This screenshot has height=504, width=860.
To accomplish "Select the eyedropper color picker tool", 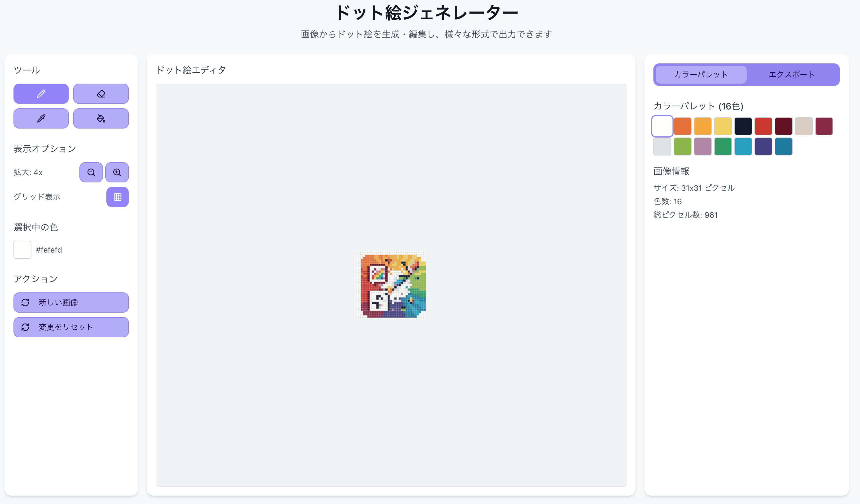I will (x=41, y=118).
